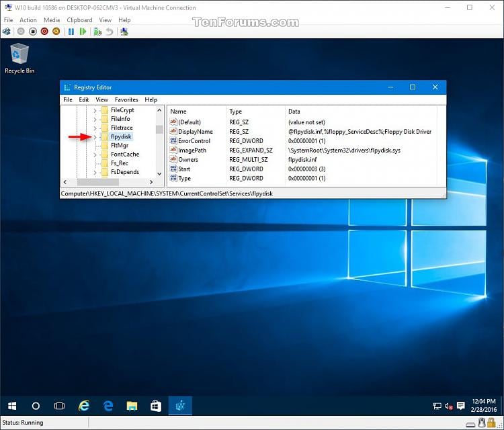504x430 pixels.
Task: Open the Registry Editor Edit menu
Action: [84, 99]
